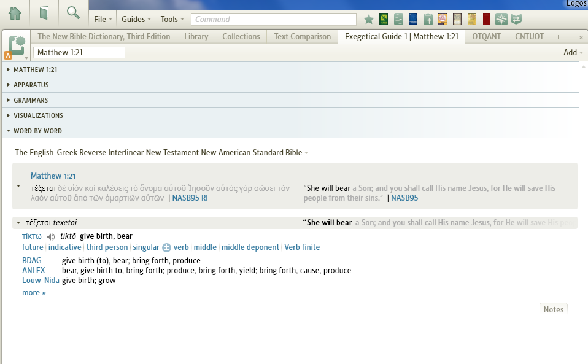Screen dimensions: 588x364
Task: Open the yellow and red dictionary book shortcut
Action: tap(443, 19)
